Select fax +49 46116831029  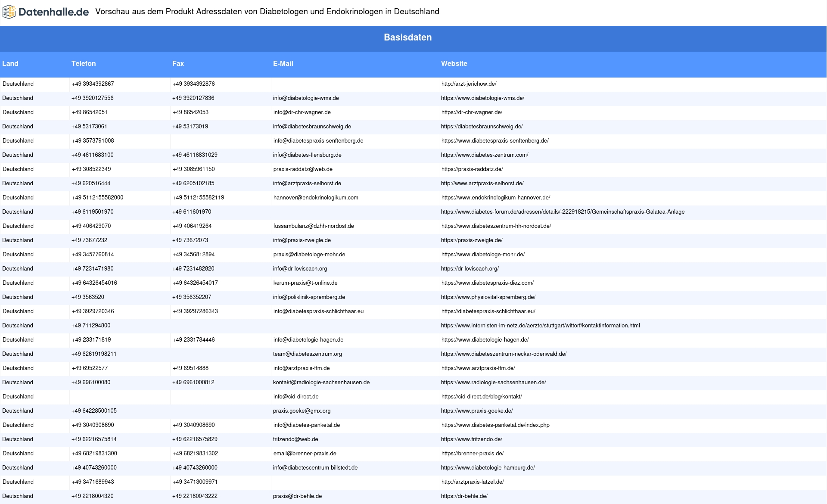[x=195, y=155]
